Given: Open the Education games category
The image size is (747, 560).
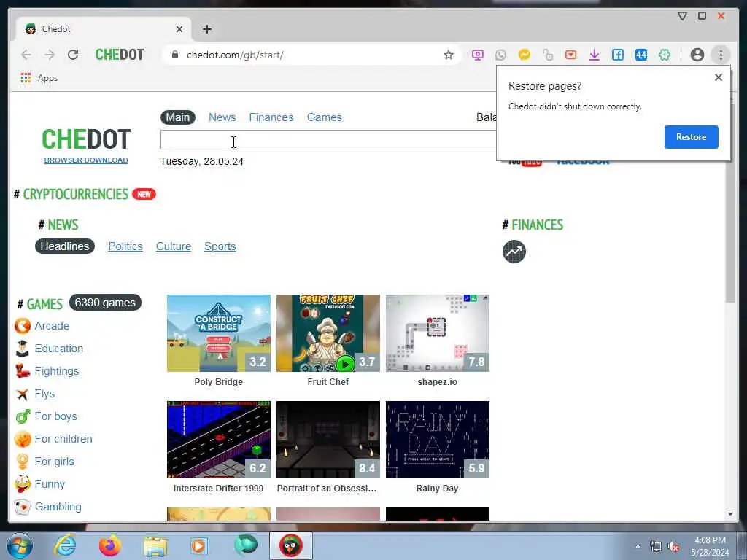Looking at the screenshot, I should click(58, 348).
